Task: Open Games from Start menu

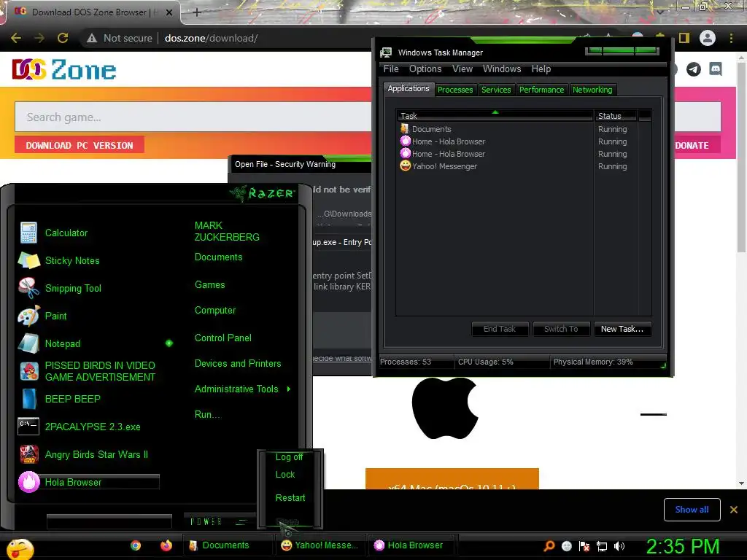Action: [x=209, y=285]
